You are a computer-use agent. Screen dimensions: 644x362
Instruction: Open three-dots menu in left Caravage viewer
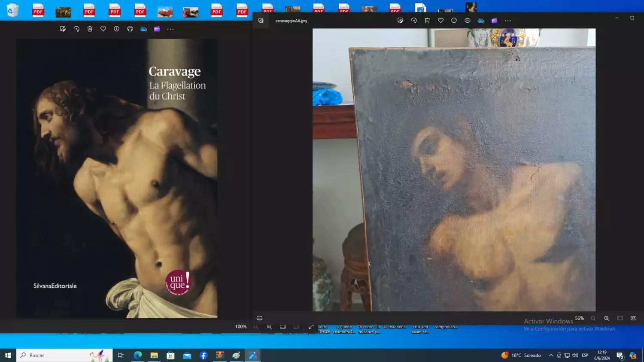[170, 29]
